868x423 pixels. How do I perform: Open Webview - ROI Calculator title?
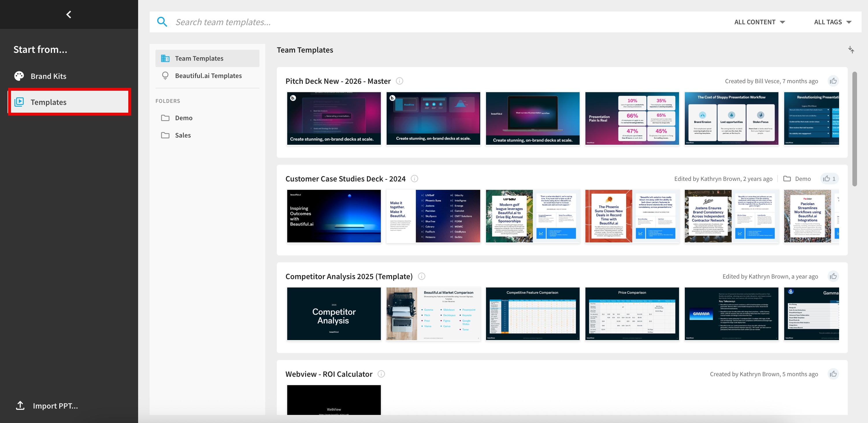click(329, 374)
